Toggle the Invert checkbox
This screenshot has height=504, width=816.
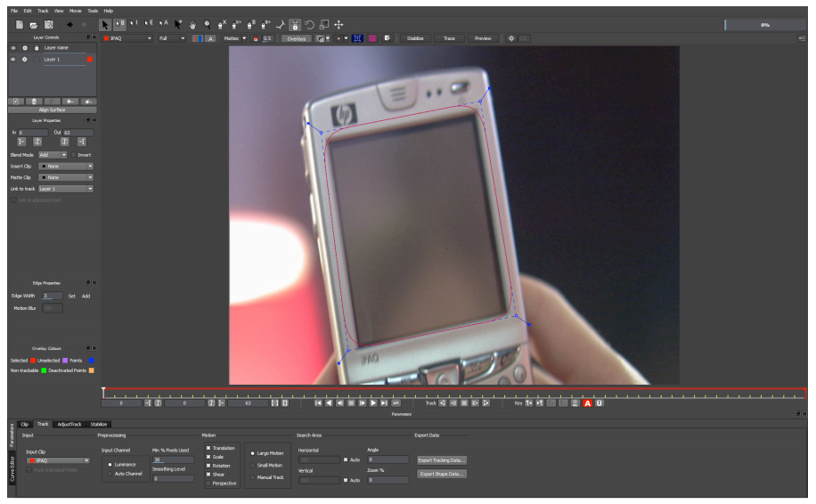tap(73, 155)
